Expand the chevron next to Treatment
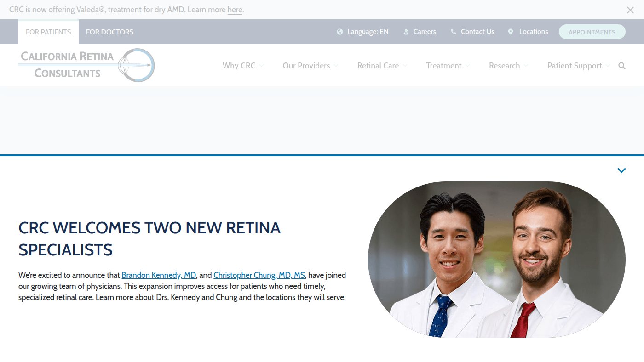 coord(467,66)
